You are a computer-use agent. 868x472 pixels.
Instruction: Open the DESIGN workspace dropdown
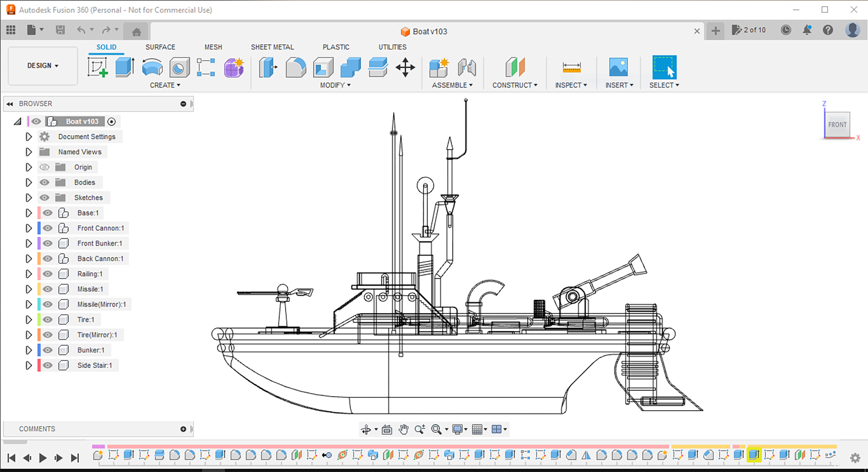point(43,66)
